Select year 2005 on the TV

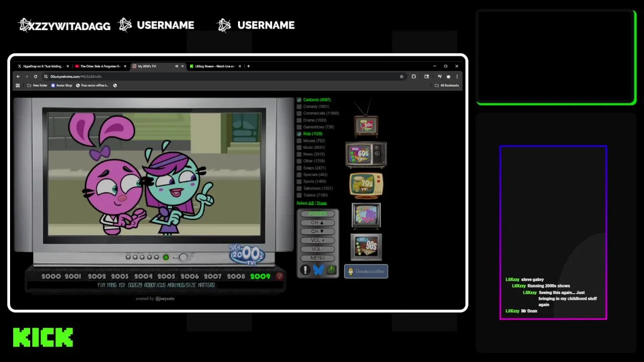tap(166, 276)
